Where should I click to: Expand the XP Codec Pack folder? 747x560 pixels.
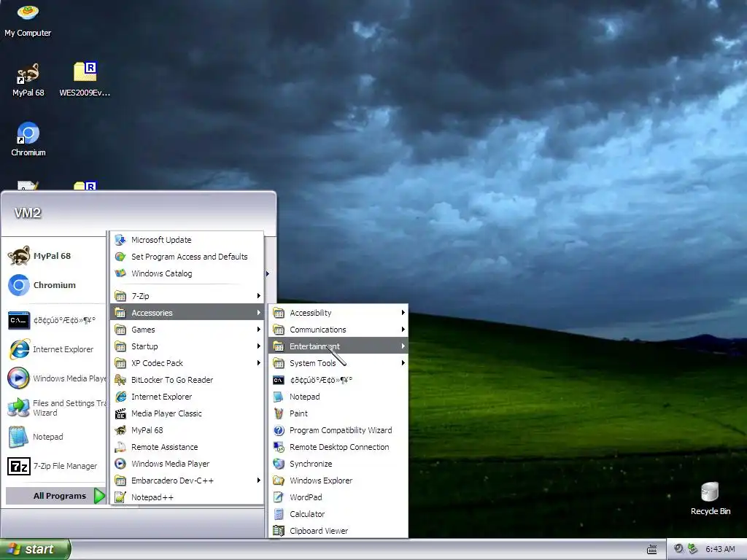[187, 363]
